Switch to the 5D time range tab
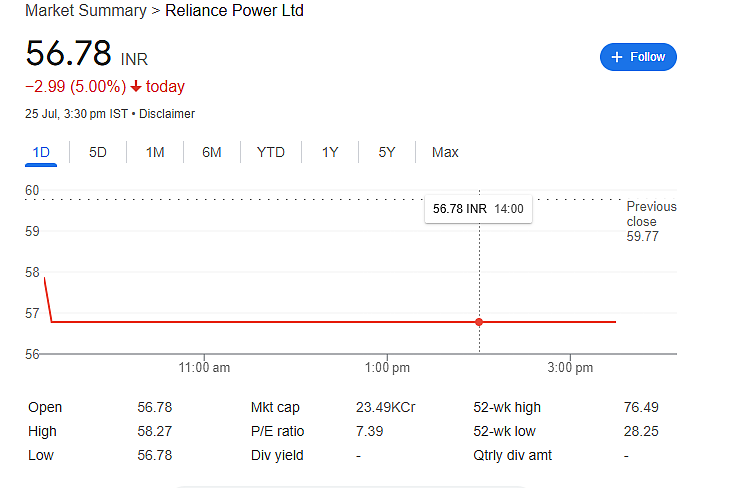The height and width of the screenshot is (488, 731). click(98, 152)
